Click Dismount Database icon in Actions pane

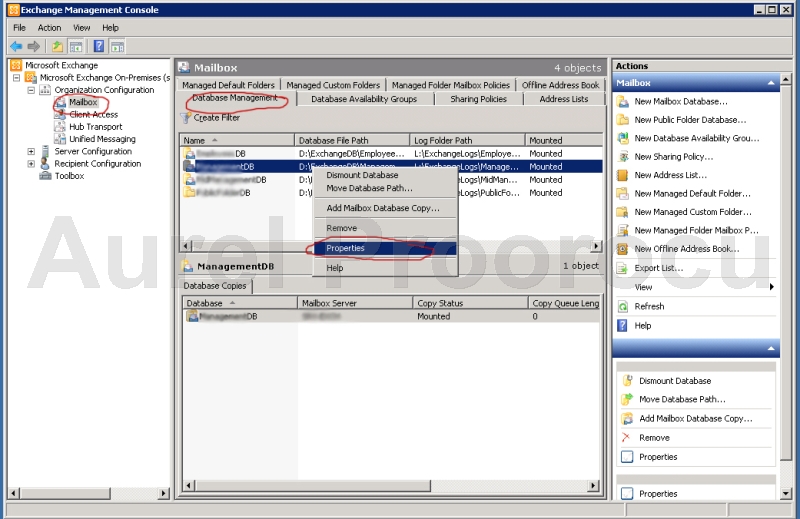pos(627,381)
